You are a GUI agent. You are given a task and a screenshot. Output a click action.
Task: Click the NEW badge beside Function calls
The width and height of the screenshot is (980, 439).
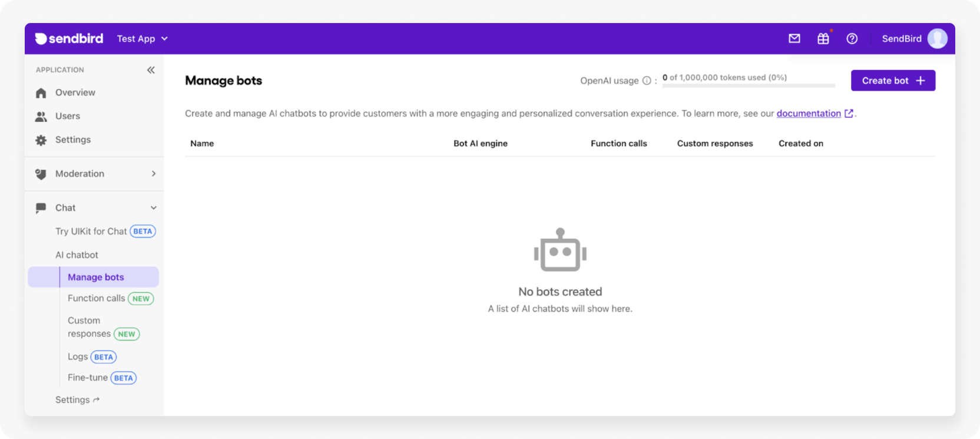pos(141,299)
